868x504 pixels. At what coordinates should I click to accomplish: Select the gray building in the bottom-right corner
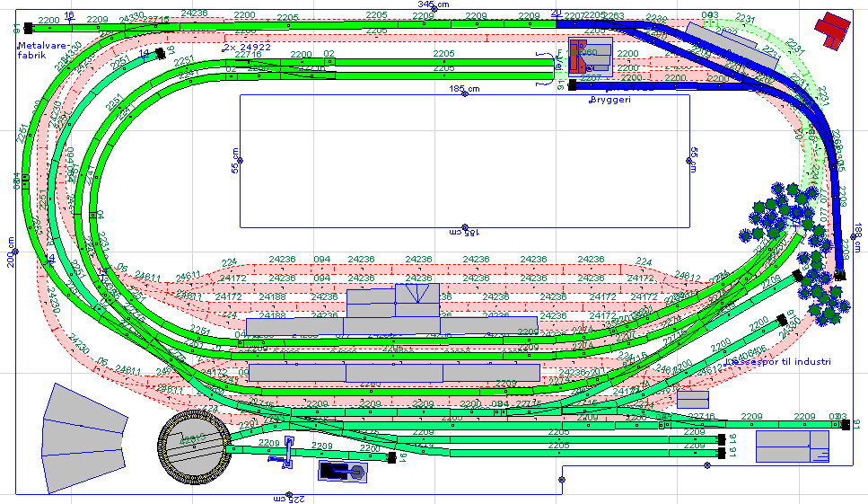tap(793, 446)
